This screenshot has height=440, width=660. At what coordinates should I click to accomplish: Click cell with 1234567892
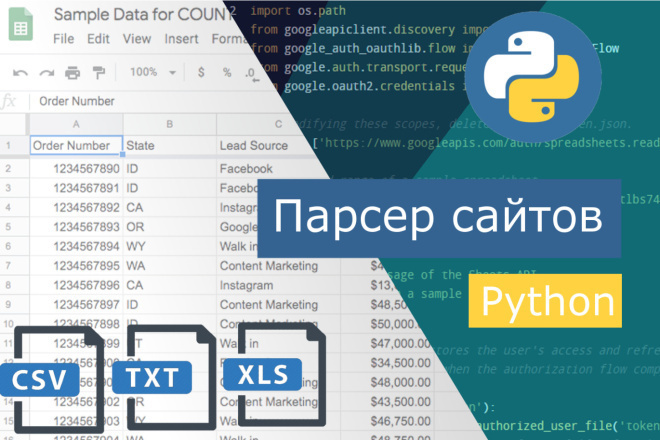(x=76, y=208)
